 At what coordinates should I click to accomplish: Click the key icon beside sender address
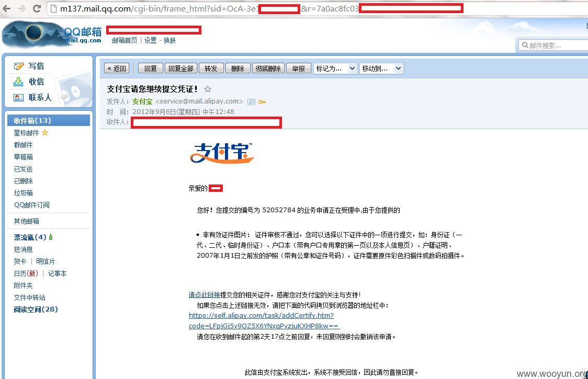click(x=262, y=101)
